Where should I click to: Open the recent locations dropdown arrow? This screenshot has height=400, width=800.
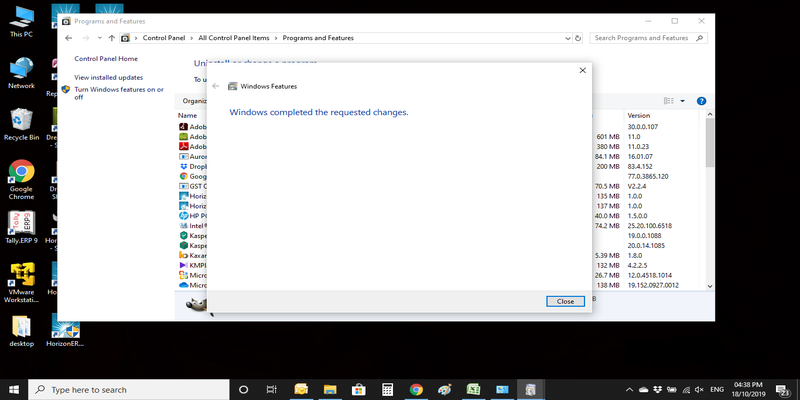tap(98, 38)
